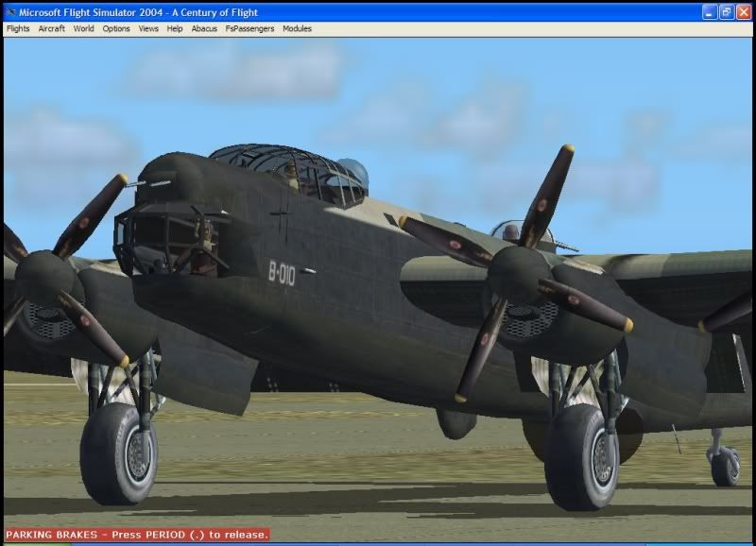This screenshot has height=546, width=756.
Task: Close the Flight Simulator window
Action: (744, 12)
